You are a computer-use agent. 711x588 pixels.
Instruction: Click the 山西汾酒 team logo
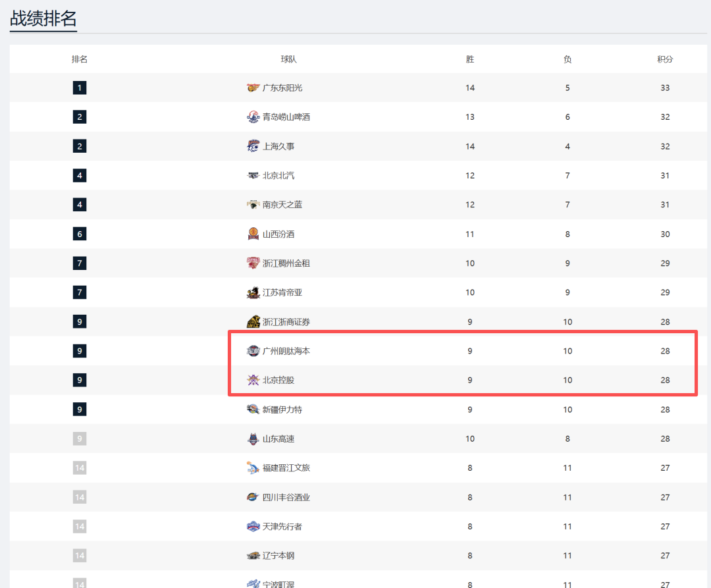(x=253, y=234)
